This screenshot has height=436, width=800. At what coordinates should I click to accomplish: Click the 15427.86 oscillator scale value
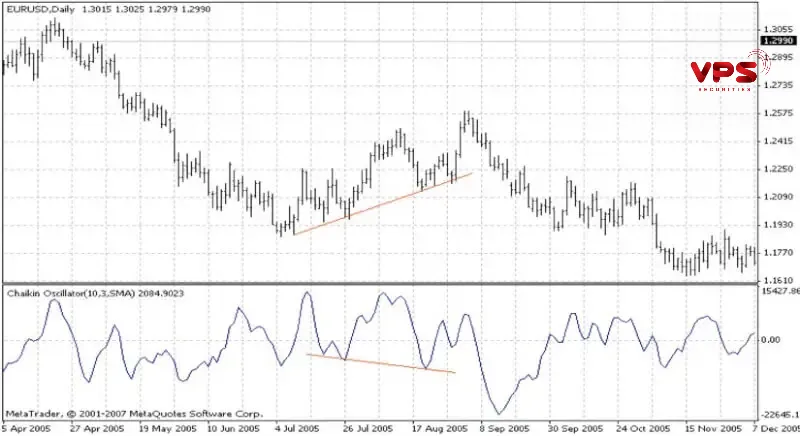click(x=779, y=291)
